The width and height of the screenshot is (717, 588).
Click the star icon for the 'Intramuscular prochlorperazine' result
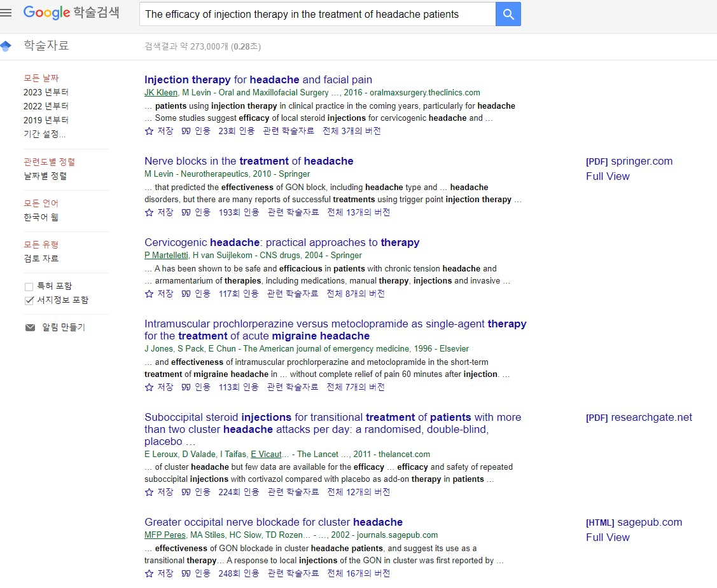(x=149, y=387)
